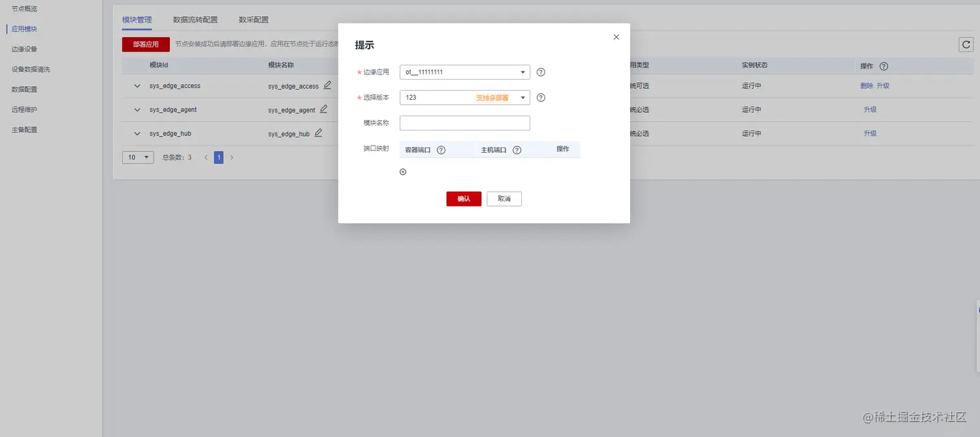Click the 总条数：3 text

(177, 157)
